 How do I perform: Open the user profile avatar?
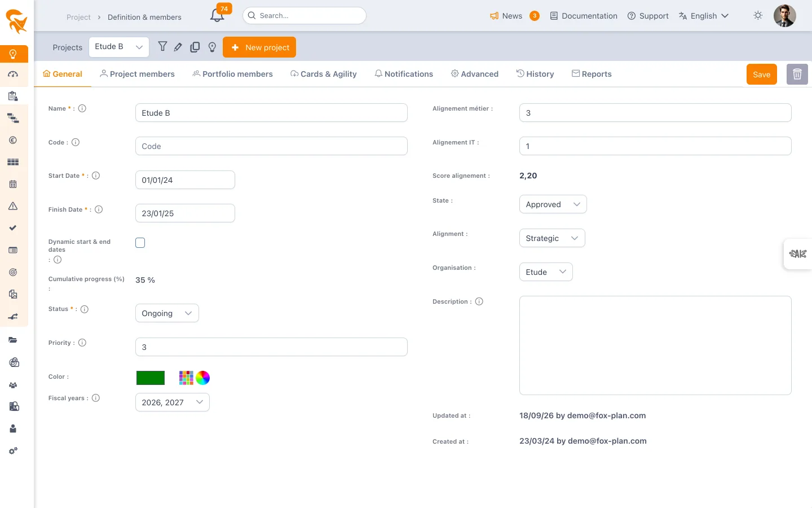click(x=784, y=16)
